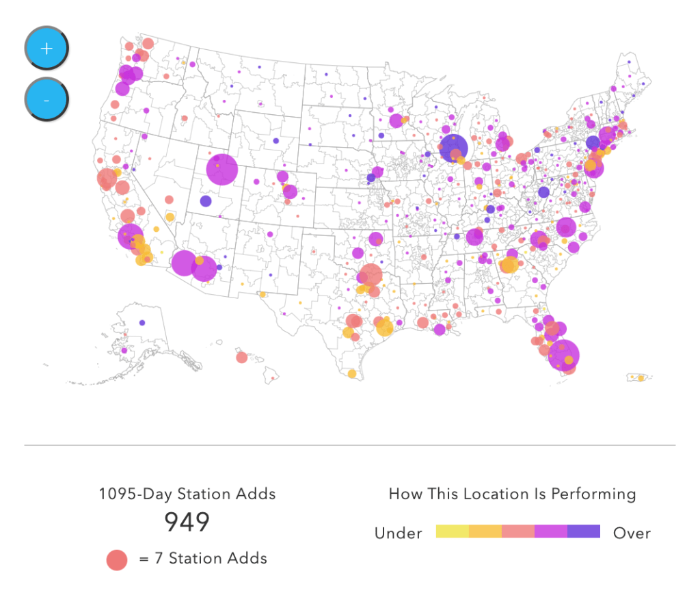Click the purple bubble in central Nevada
700x595 pixels.
tap(206, 201)
